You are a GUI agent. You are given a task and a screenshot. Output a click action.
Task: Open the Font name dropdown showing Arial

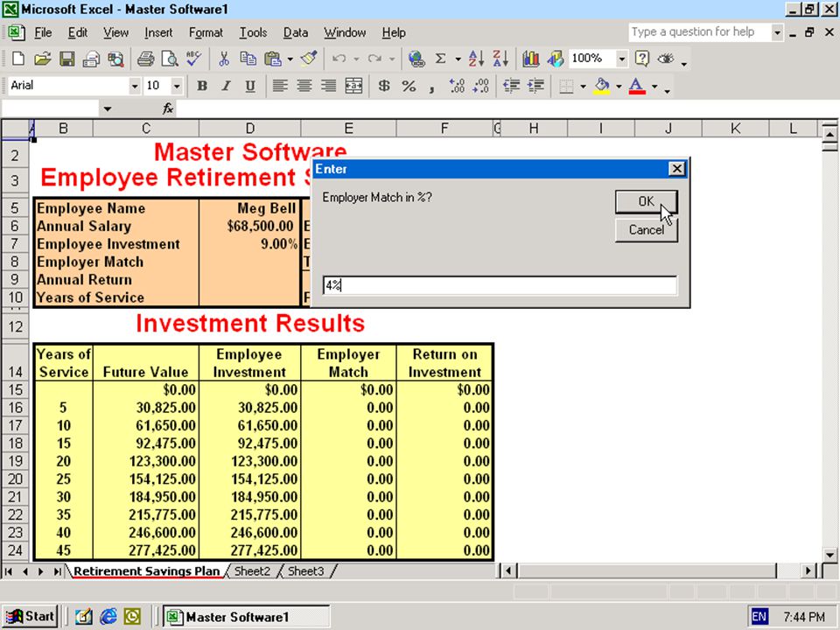point(135,86)
